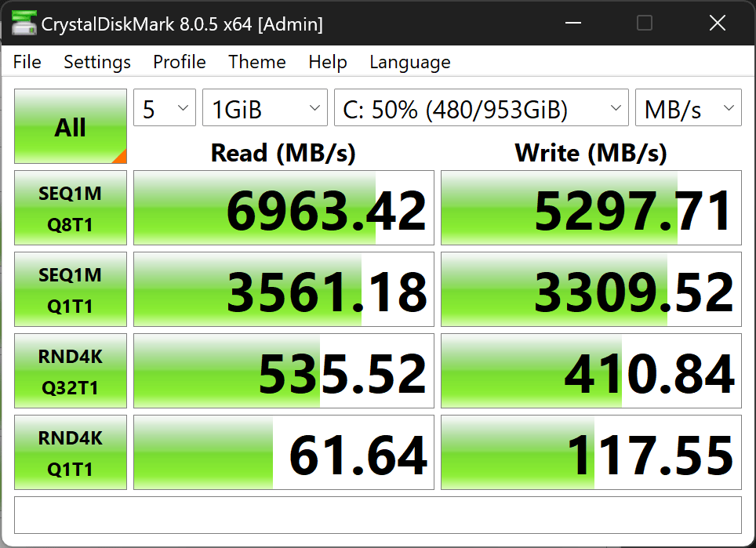Image resolution: width=756 pixels, height=548 pixels.
Task: Open the Language menu
Action: point(410,62)
